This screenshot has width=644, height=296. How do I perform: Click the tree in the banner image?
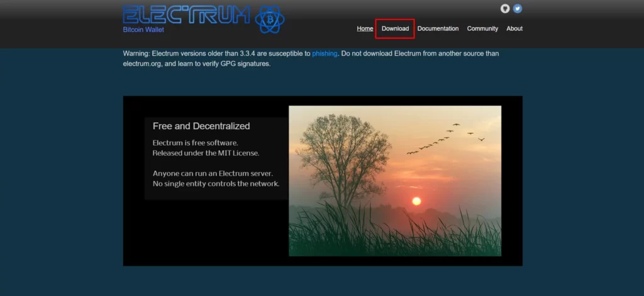[343, 157]
